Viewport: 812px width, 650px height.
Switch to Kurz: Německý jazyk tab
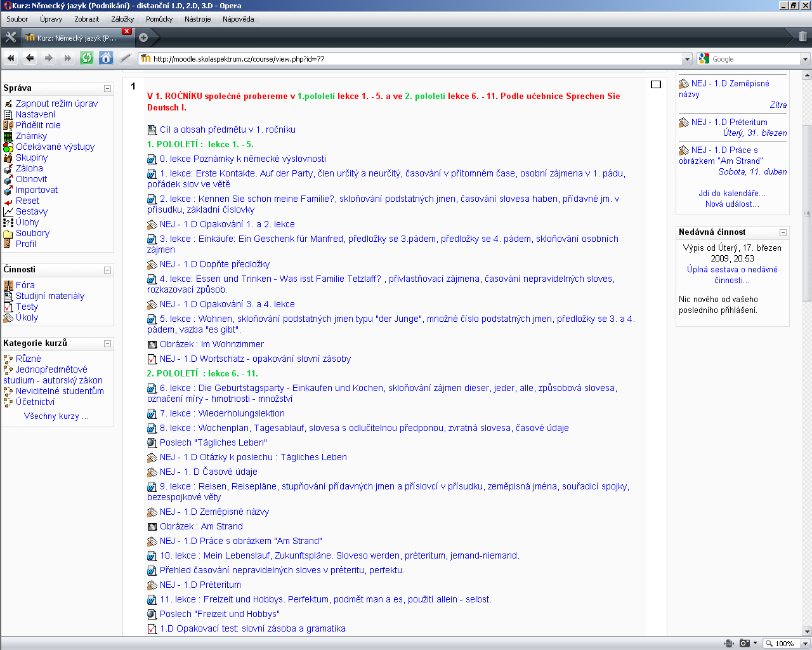[77, 37]
